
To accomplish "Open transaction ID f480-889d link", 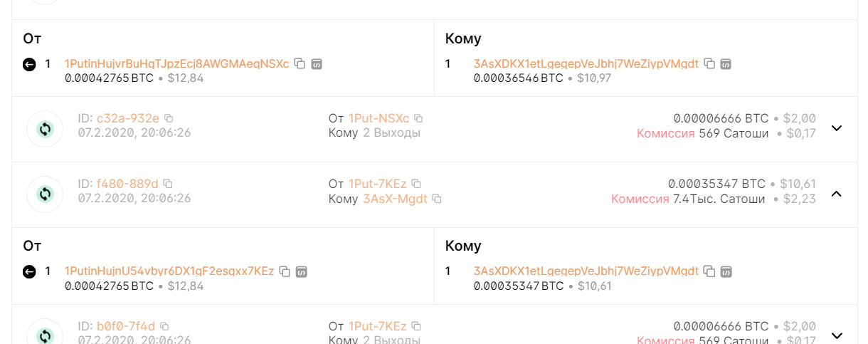I will (127, 184).
